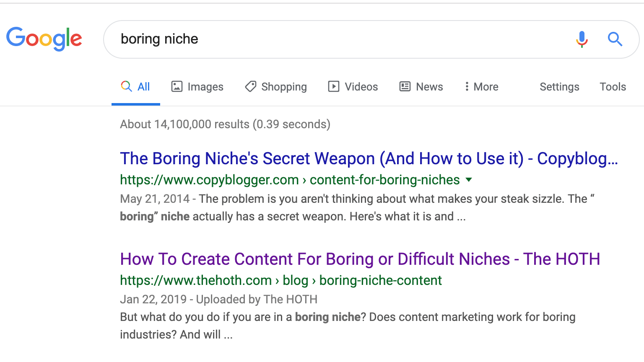
Task: Switch to the Images tab
Action: tap(197, 87)
